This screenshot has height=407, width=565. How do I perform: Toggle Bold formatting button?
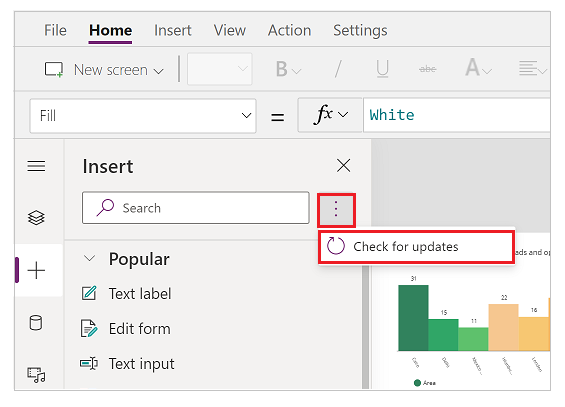tap(287, 69)
